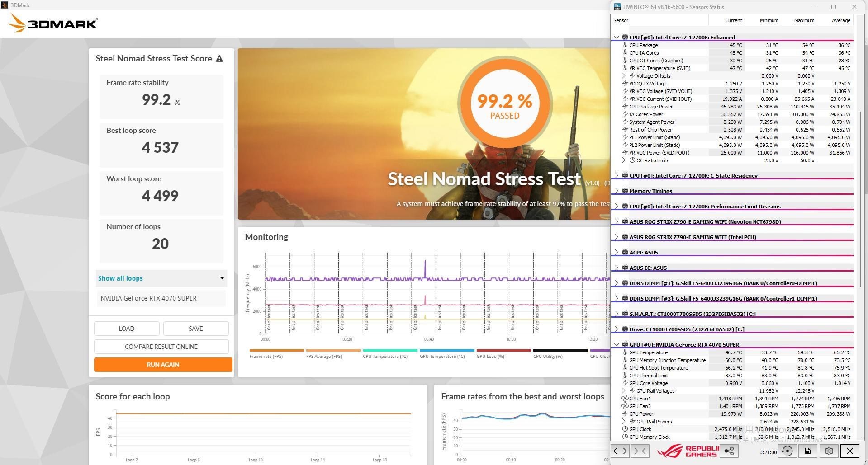This screenshot has height=465, width=868.
Task: Click the LOAD button in 3DMark
Action: tap(127, 329)
